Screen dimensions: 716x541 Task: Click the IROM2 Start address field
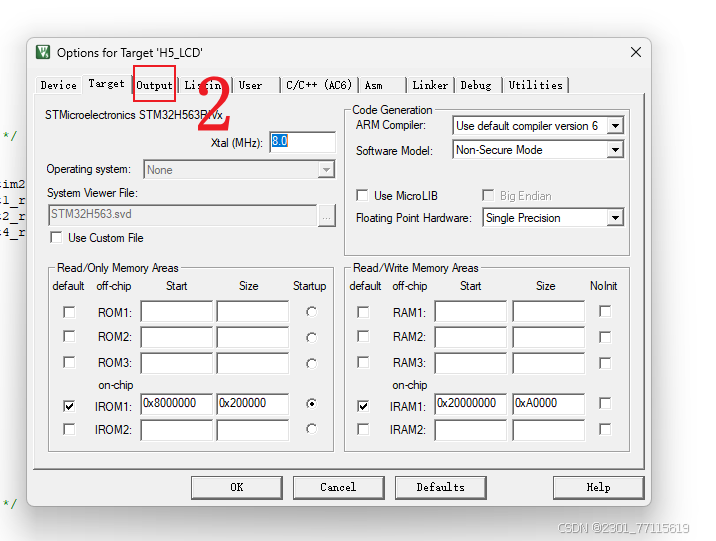point(176,430)
